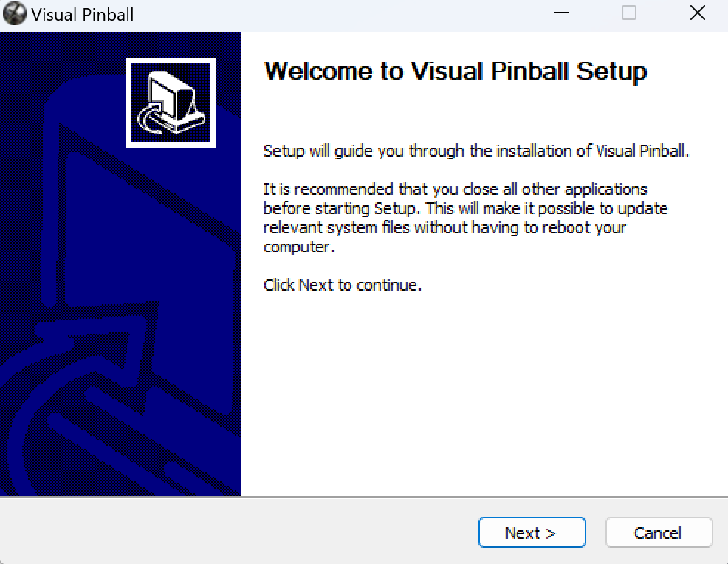Image resolution: width=728 pixels, height=564 pixels.
Task: Close the Visual Pinball installer window
Action: click(x=696, y=13)
